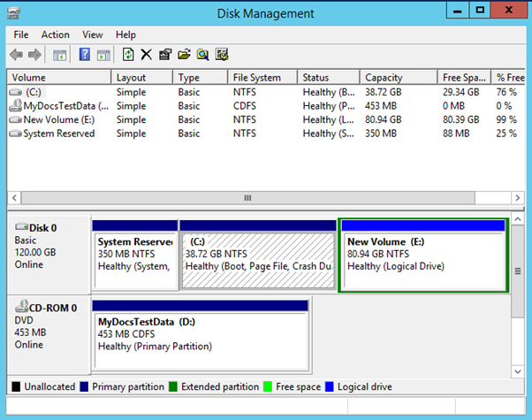Close the Disk Management window
The width and height of the screenshot is (532, 420).
(x=509, y=11)
